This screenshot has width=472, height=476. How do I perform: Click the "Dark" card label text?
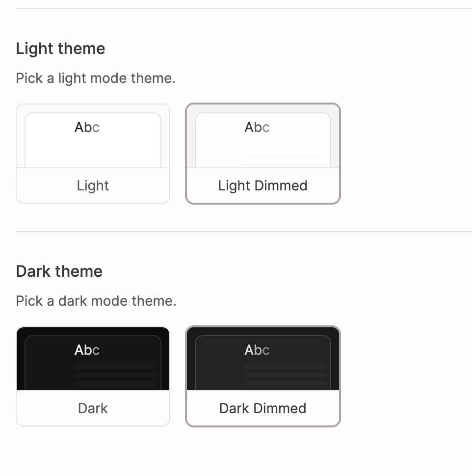click(x=93, y=408)
